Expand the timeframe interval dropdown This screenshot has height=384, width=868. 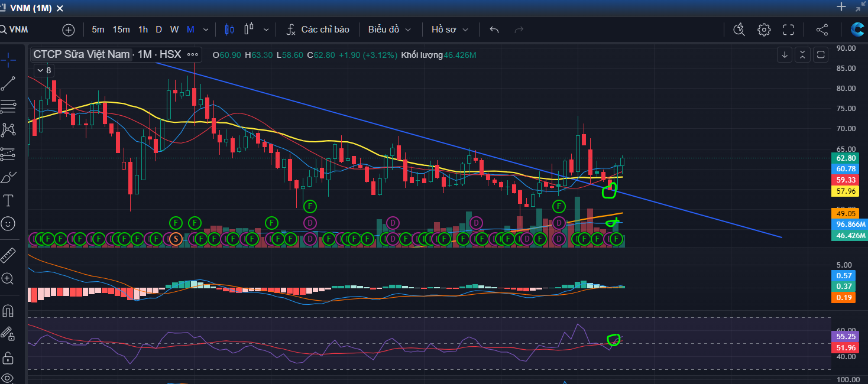coord(206,30)
